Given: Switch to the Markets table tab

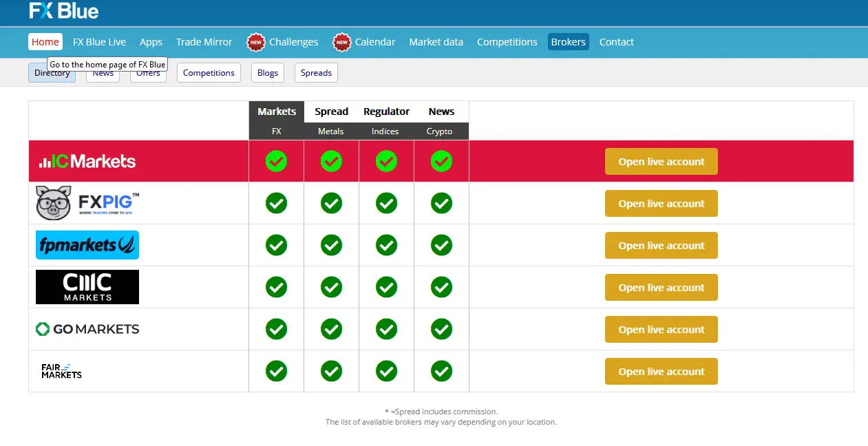Looking at the screenshot, I should (277, 111).
